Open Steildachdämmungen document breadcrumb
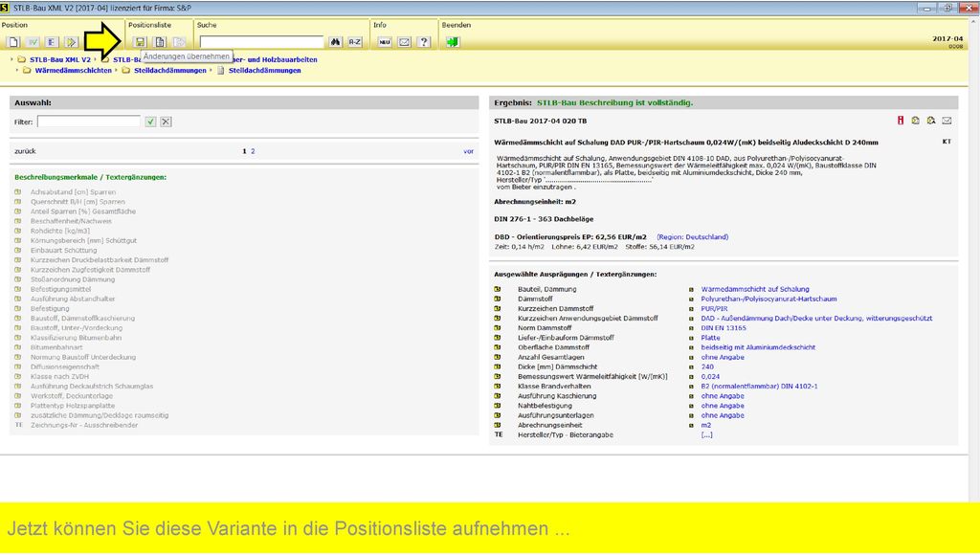Screen dimensions: 980x555 click(264, 71)
